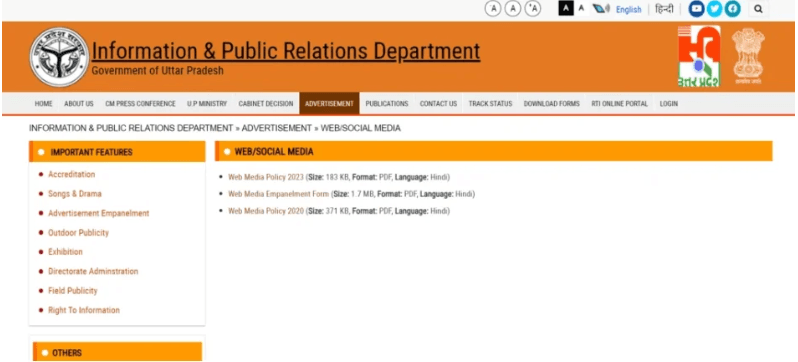798x362 pixels.
Task: Click the Uttar Pradesh government seal logo
Action: point(59,57)
